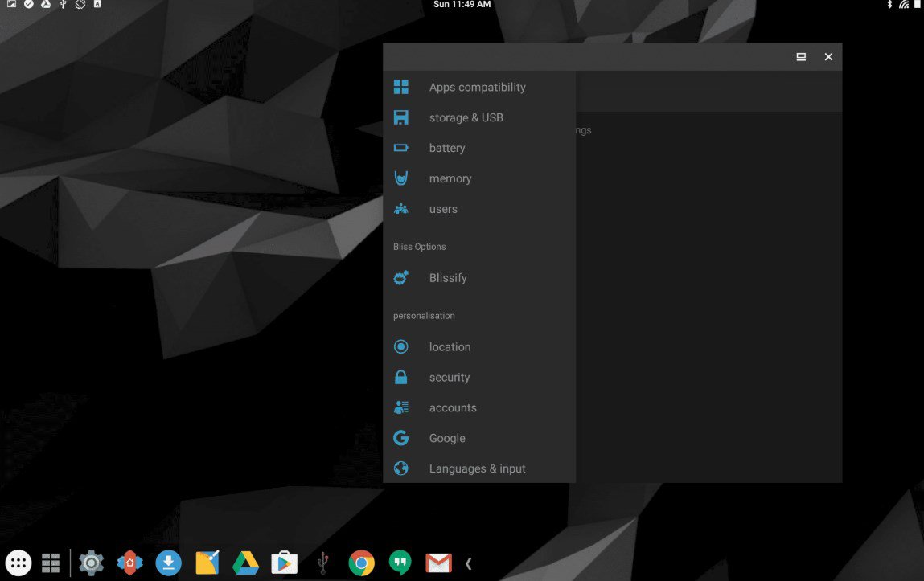Open Blissify customization settings
The image size is (924, 581).
pyautogui.click(x=448, y=277)
